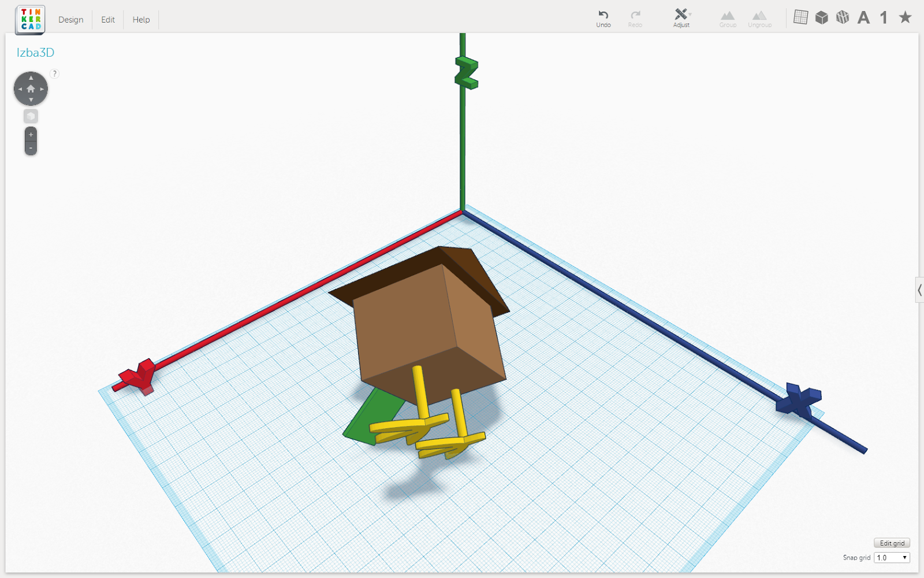Viewport: 924px width, 578px height.
Task: Click the red Y axis label
Action: coord(139,376)
